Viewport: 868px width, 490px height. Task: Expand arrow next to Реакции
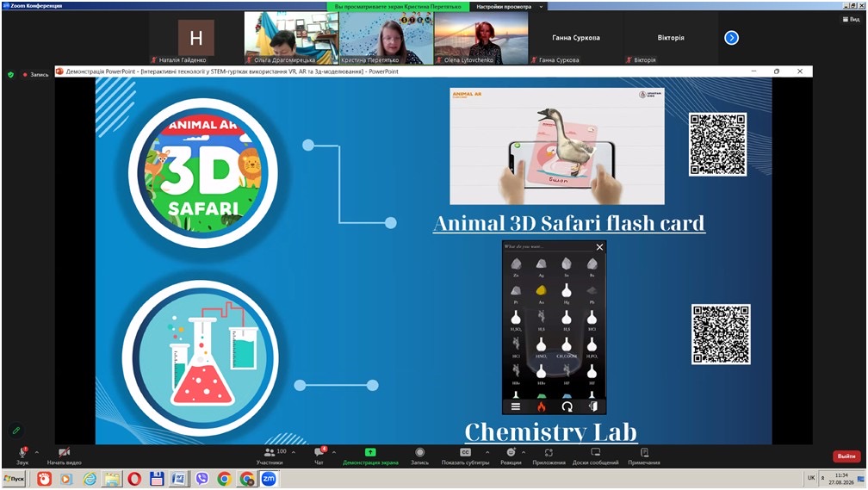pyautogui.click(x=524, y=452)
